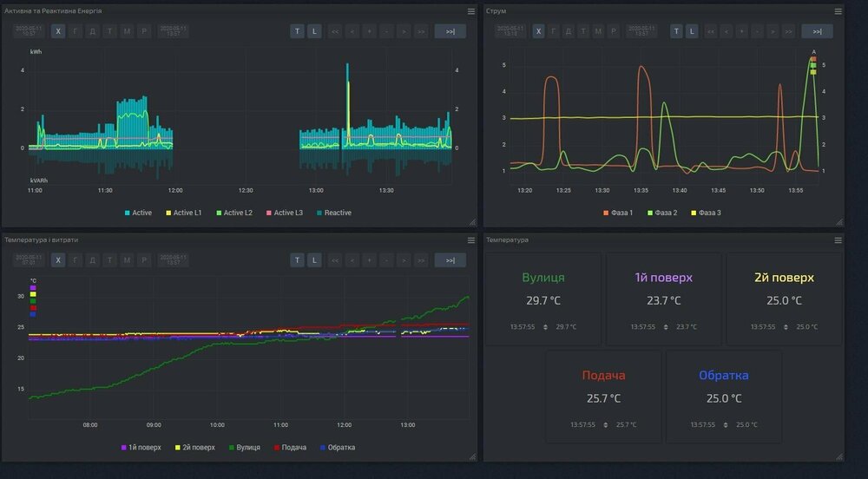Toggle the Active L2 series legend

click(x=234, y=213)
